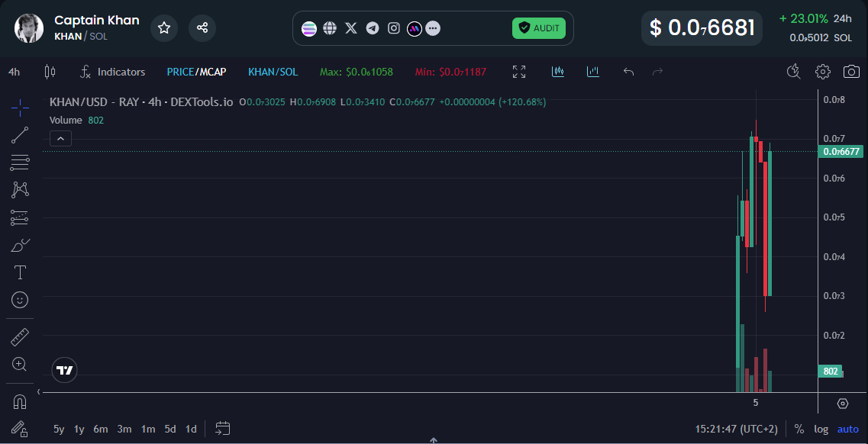868x444 pixels.
Task: Click the green AUDIT button
Action: 539,28
